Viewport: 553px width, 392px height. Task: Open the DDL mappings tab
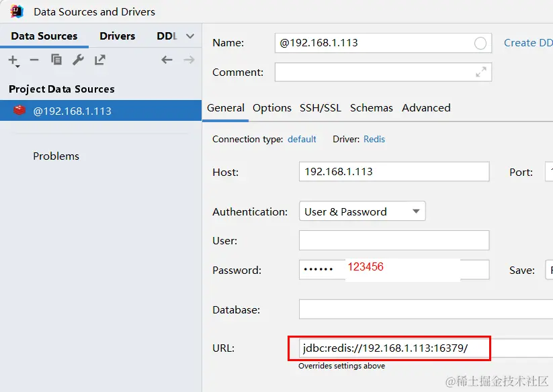click(x=167, y=36)
